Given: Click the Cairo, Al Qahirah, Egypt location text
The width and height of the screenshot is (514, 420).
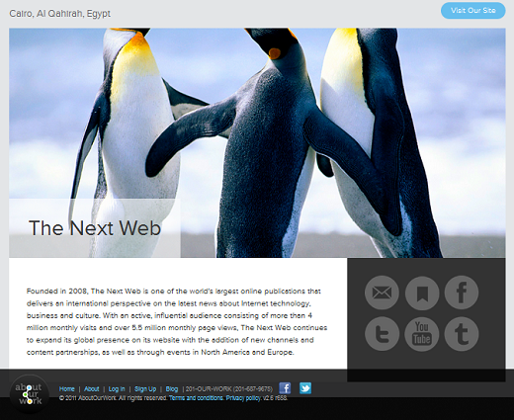Looking at the screenshot, I should 59,14.
